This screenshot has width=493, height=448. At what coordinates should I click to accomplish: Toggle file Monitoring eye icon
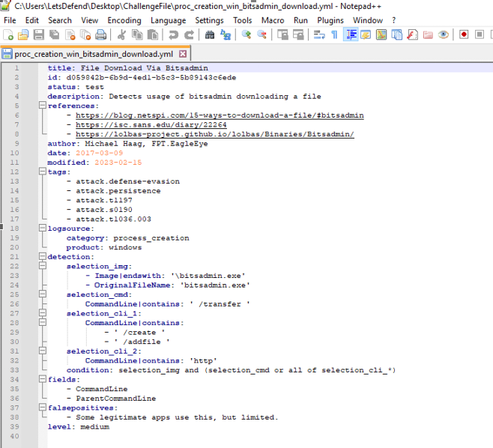point(444,34)
